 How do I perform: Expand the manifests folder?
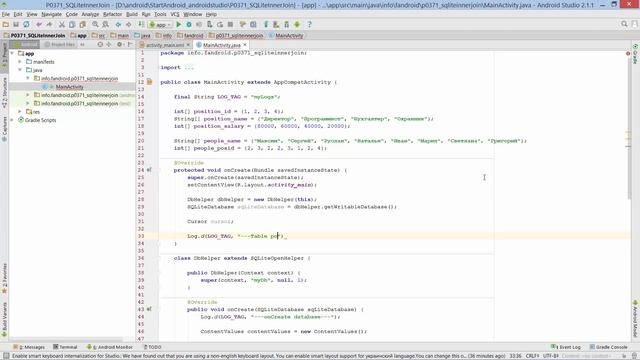20,62
